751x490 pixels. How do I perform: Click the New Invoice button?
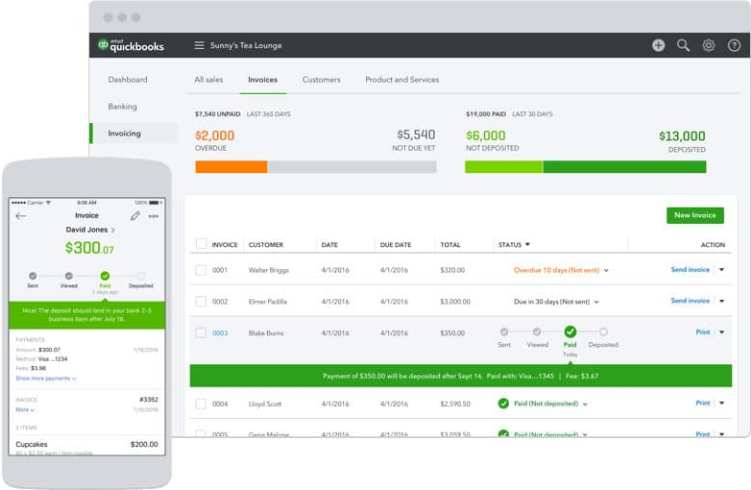click(695, 215)
